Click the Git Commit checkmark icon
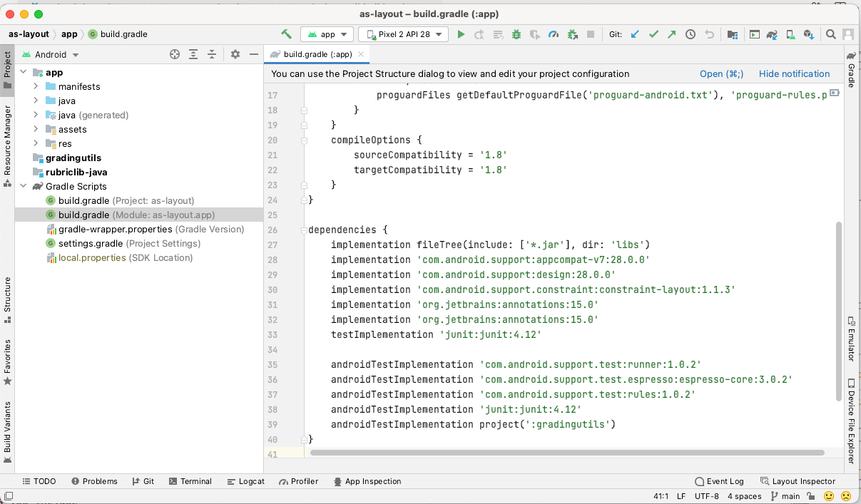The image size is (861, 504). [x=653, y=34]
